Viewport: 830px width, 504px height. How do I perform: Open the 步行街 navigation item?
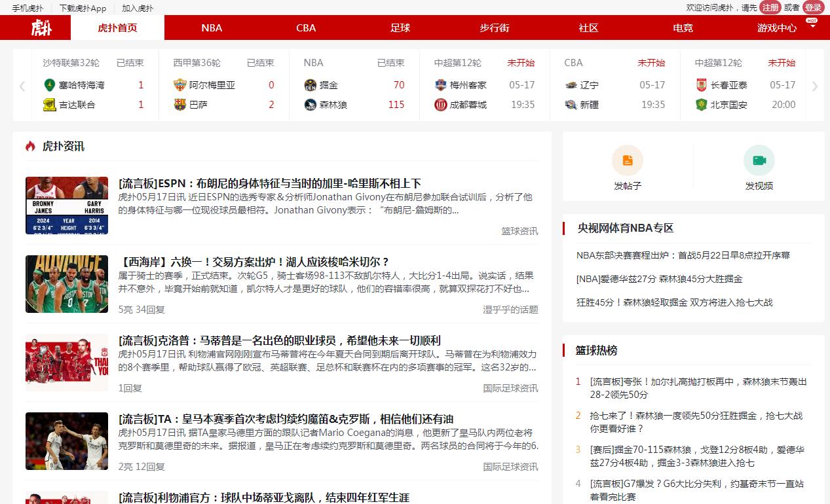(x=495, y=27)
